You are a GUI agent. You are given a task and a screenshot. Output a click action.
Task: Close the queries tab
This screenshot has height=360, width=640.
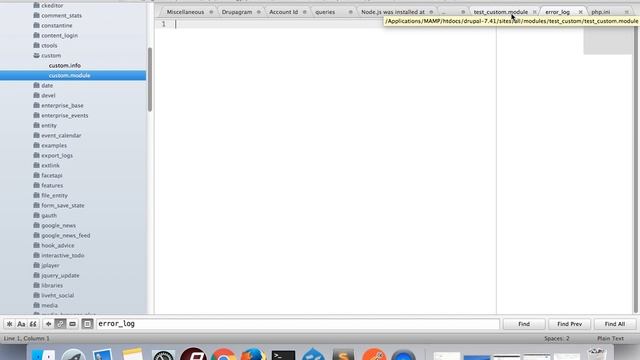[x=350, y=12]
